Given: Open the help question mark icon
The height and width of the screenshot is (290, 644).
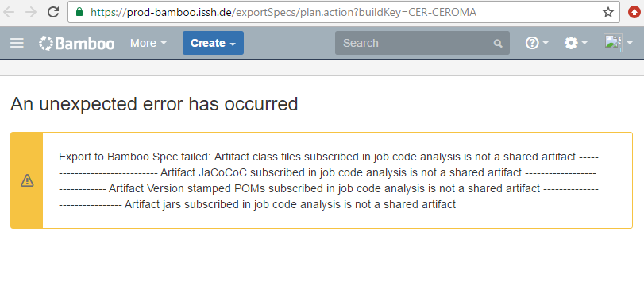Looking at the screenshot, I should 532,43.
